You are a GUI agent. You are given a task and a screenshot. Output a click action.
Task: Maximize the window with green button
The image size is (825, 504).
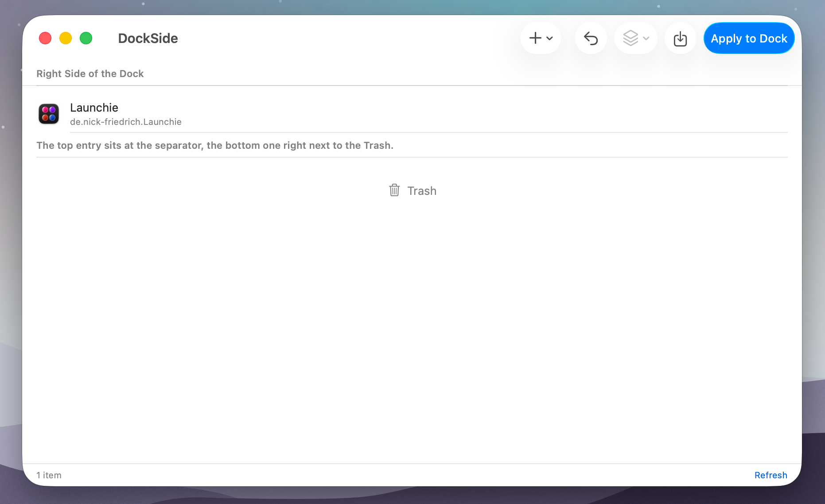click(x=86, y=39)
